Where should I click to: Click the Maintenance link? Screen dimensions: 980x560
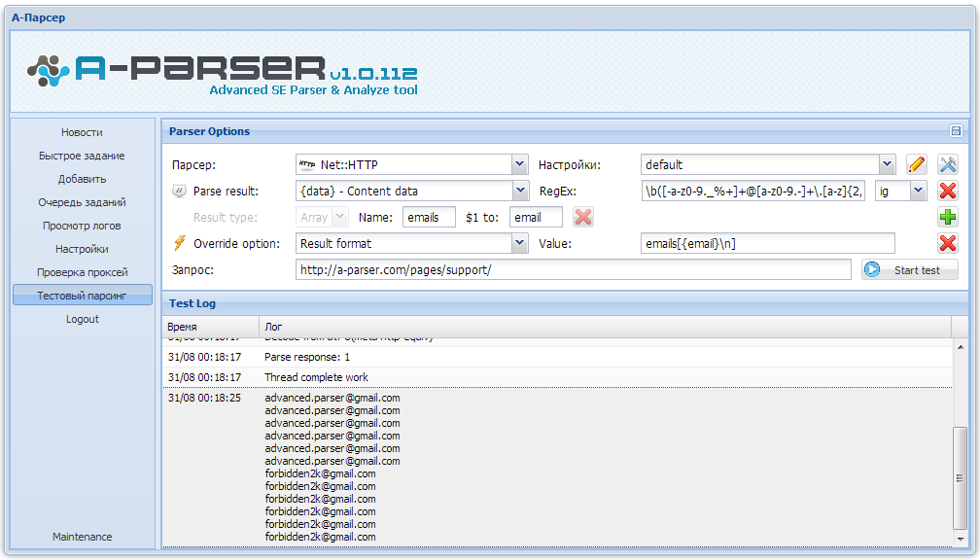(82, 537)
